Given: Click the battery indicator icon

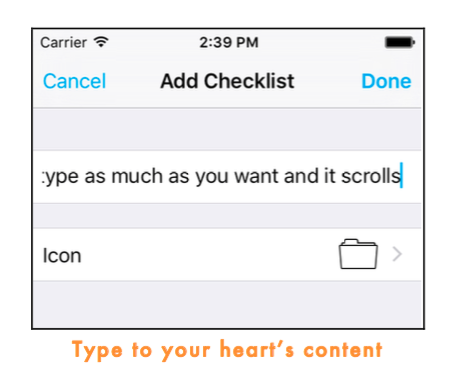Looking at the screenshot, I should 400,42.
